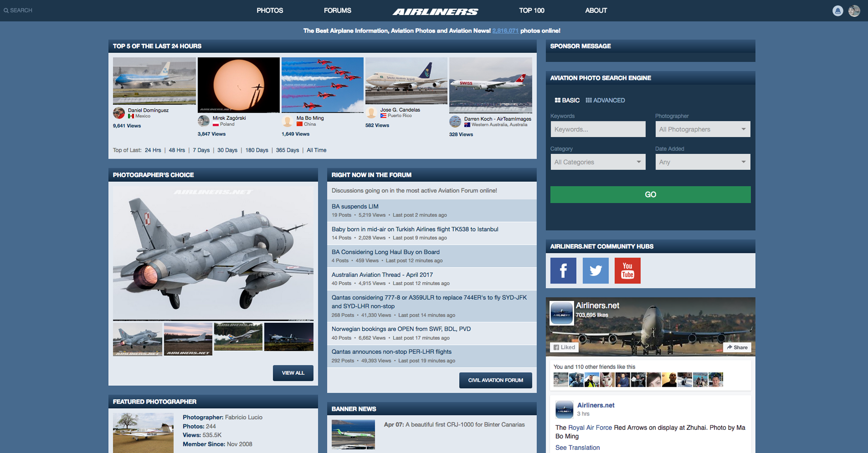This screenshot has width=868, height=453.
Task: Click the Facebook widget Airliners page logo
Action: point(561,313)
